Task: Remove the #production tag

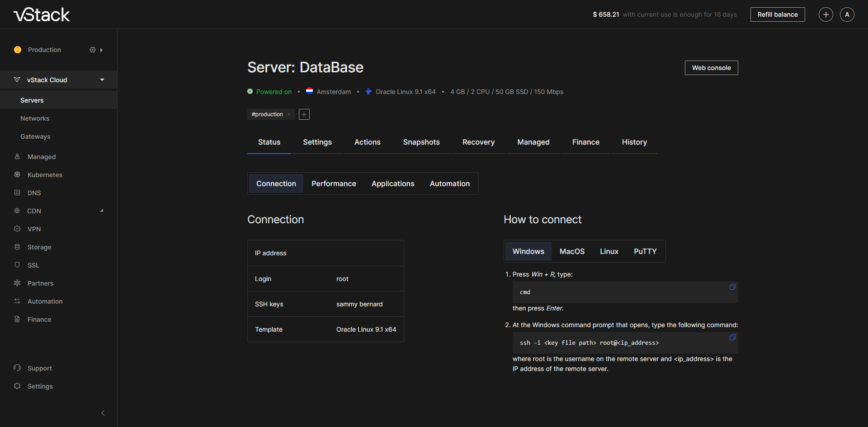Action: (x=289, y=114)
